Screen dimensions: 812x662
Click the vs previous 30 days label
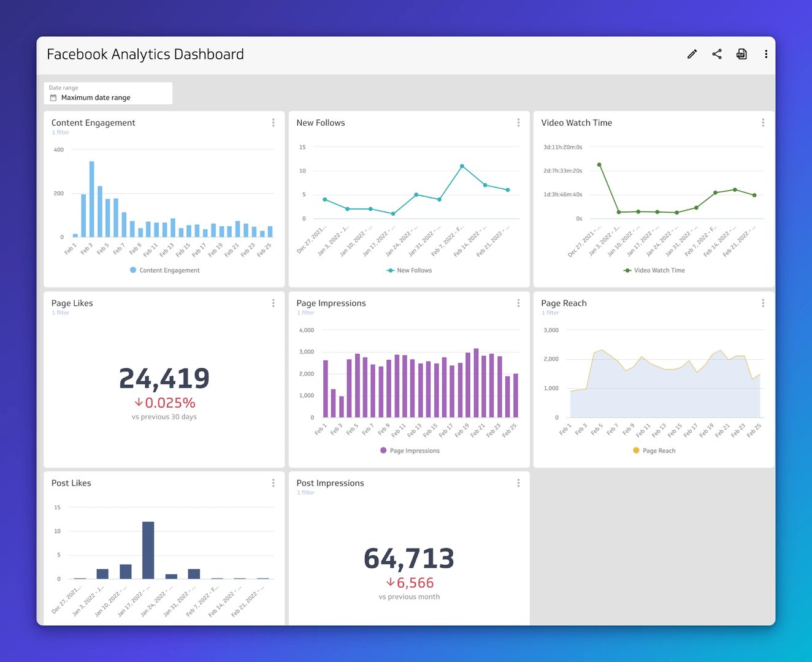pyautogui.click(x=164, y=417)
